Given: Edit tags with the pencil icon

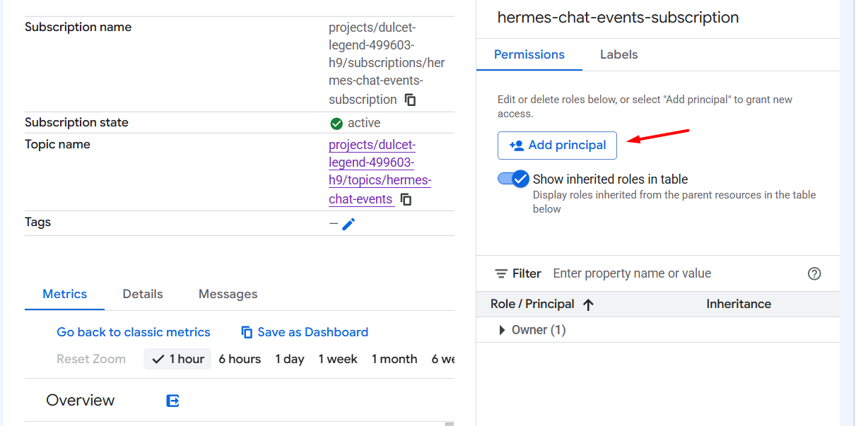Looking at the screenshot, I should 348,224.
